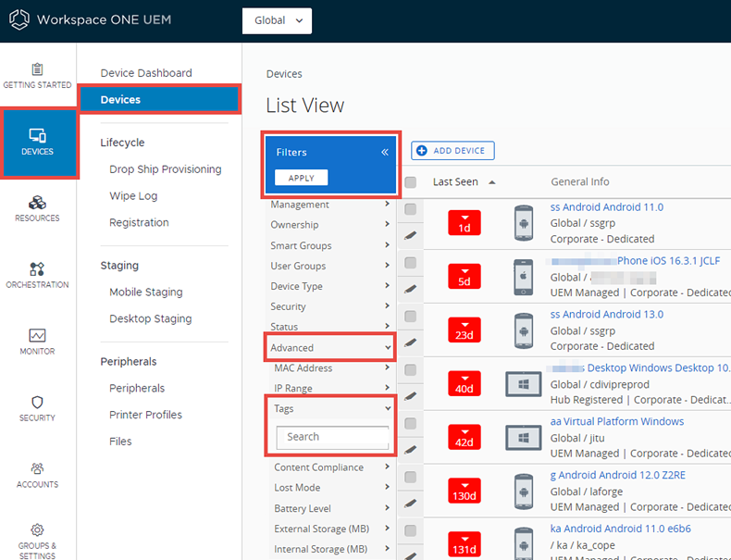Open Registration menu item

[x=139, y=222]
